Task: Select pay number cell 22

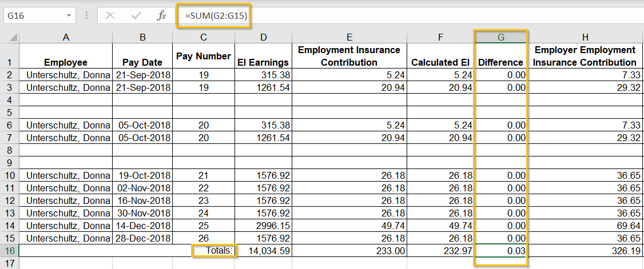Action: point(204,188)
